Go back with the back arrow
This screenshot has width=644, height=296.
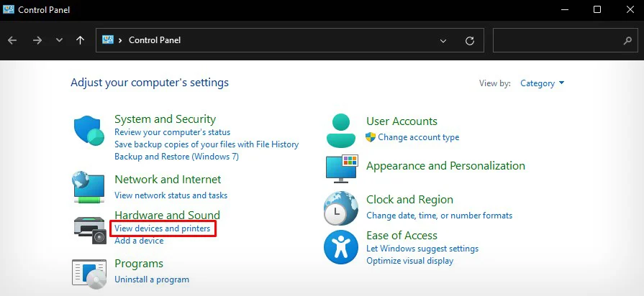12,40
